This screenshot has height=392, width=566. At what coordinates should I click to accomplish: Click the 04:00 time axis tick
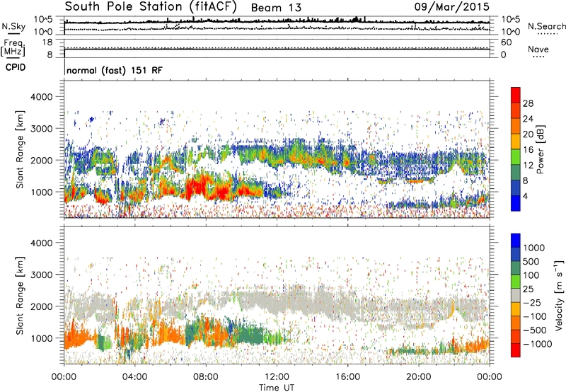(x=134, y=377)
